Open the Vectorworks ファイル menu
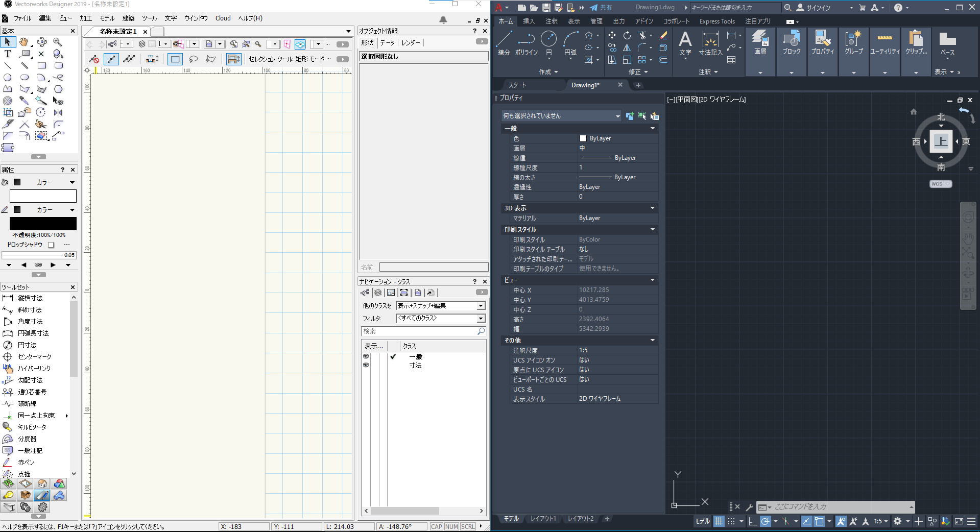Viewport: 980px width, 532px height. click(x=22, y=18)
